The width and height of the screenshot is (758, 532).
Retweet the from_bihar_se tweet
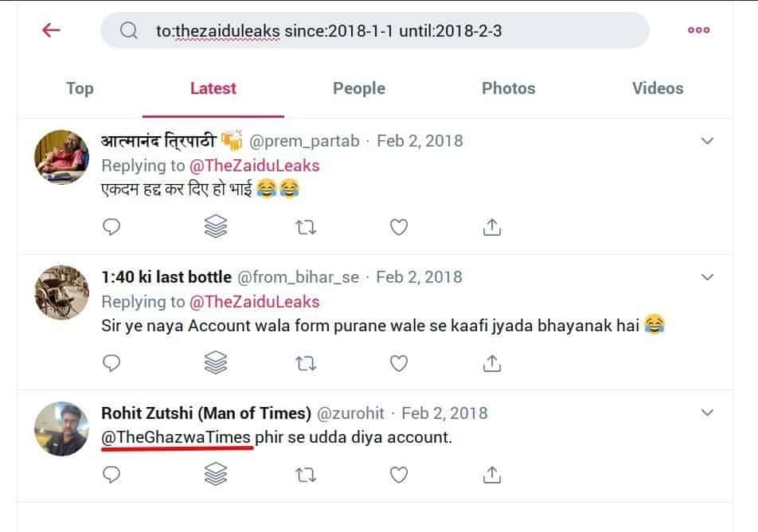coord(306,364)
